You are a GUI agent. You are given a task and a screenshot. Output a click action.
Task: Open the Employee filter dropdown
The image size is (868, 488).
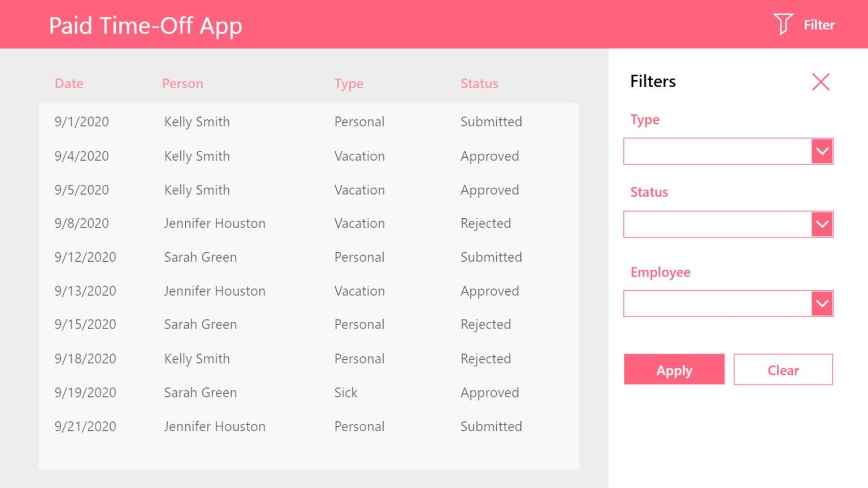(718, 303)
